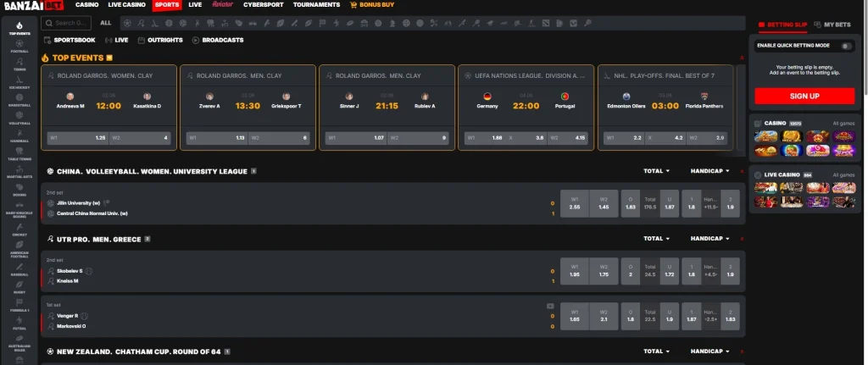
Task: Filter by basketball icon in top sport strip
Action: point(169,23)
